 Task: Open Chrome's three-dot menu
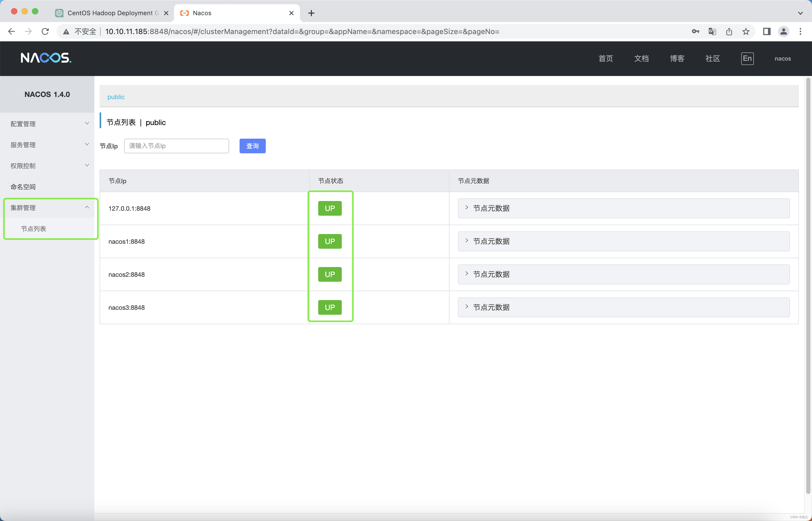coord(800,31)
